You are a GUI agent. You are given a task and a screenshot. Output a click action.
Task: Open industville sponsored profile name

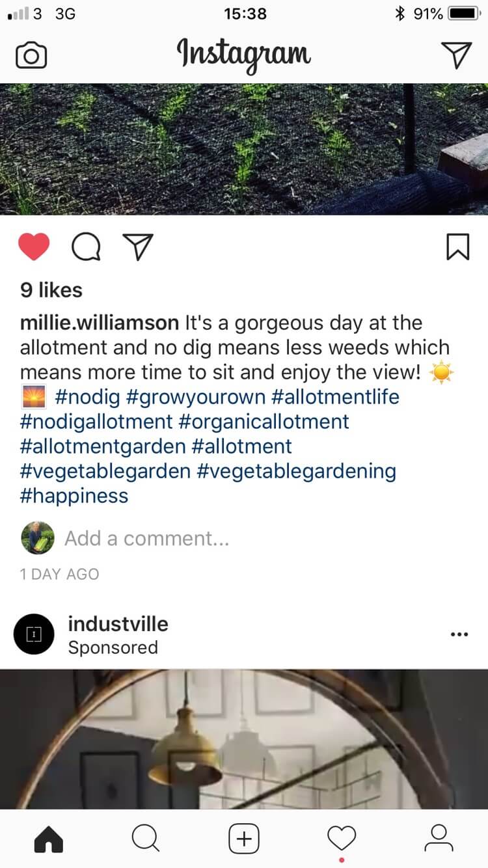(x=118, y=624)
